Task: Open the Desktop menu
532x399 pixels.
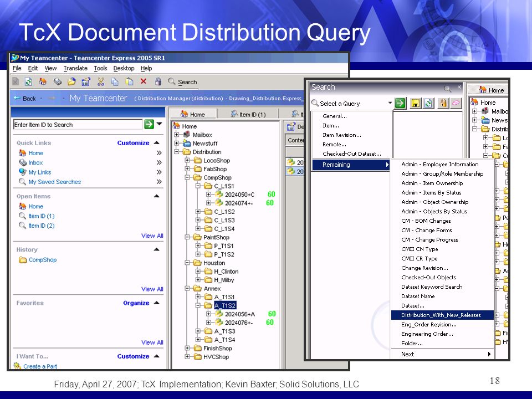Action: coord(124,68)
